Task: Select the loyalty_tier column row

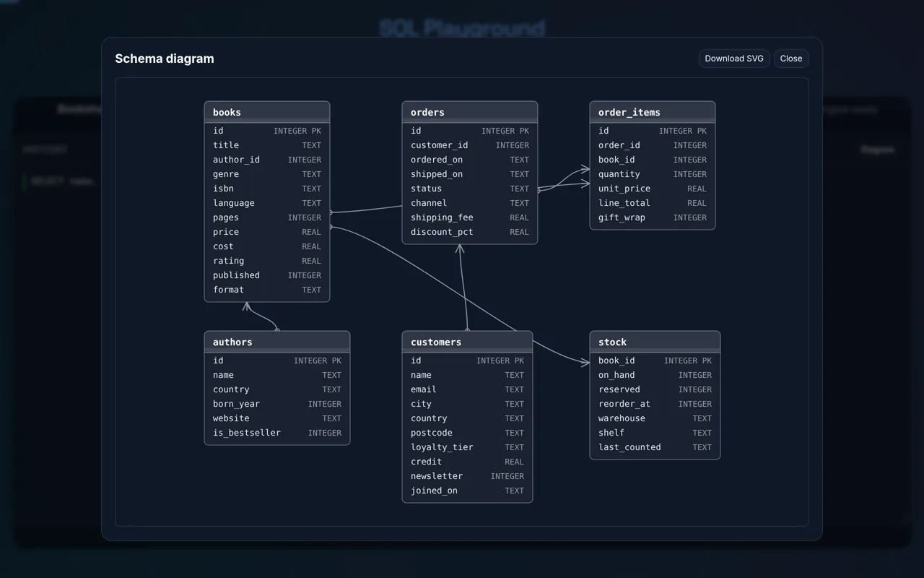Action: coord(467,447)
